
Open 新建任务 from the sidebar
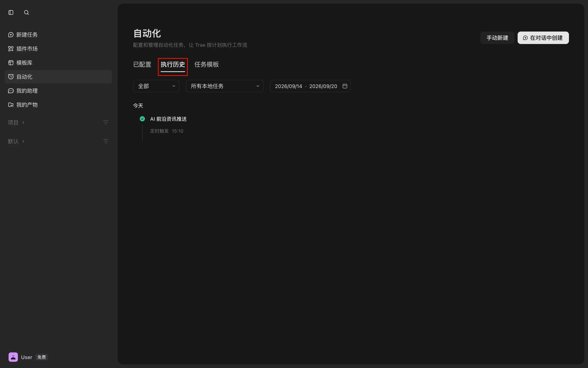click(x=58, y=35)
